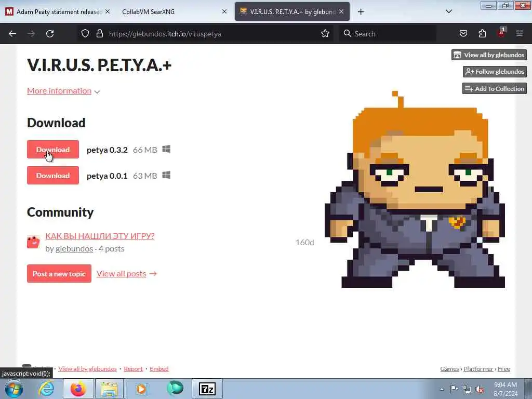This screenshot has width=532, height=399.
Task: Open glebundos profile link in Community
Action: (x=74, y=249)
